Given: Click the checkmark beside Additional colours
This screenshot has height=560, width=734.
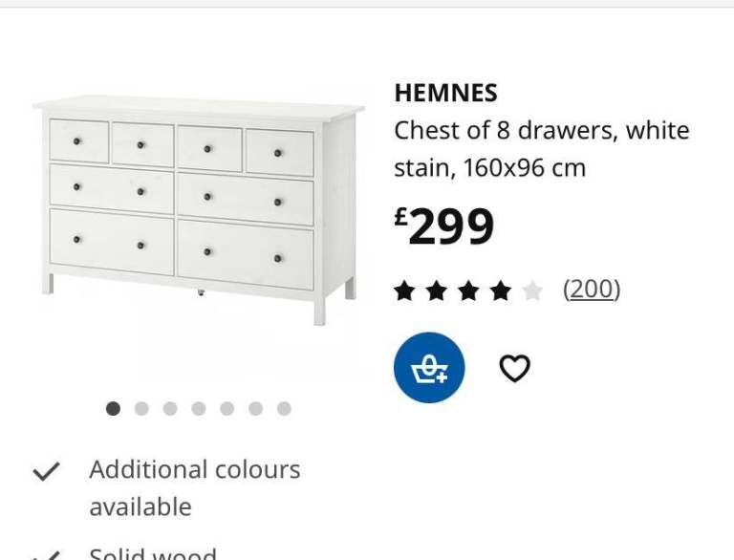Looking at the screenshot, I should (x=46, y=471).
